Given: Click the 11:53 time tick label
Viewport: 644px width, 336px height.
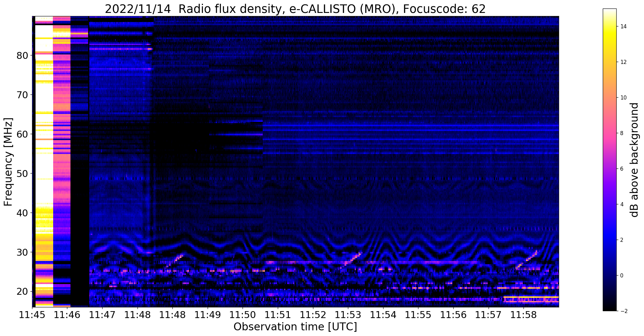Looking at the screenshot, I should pos(348,315).
